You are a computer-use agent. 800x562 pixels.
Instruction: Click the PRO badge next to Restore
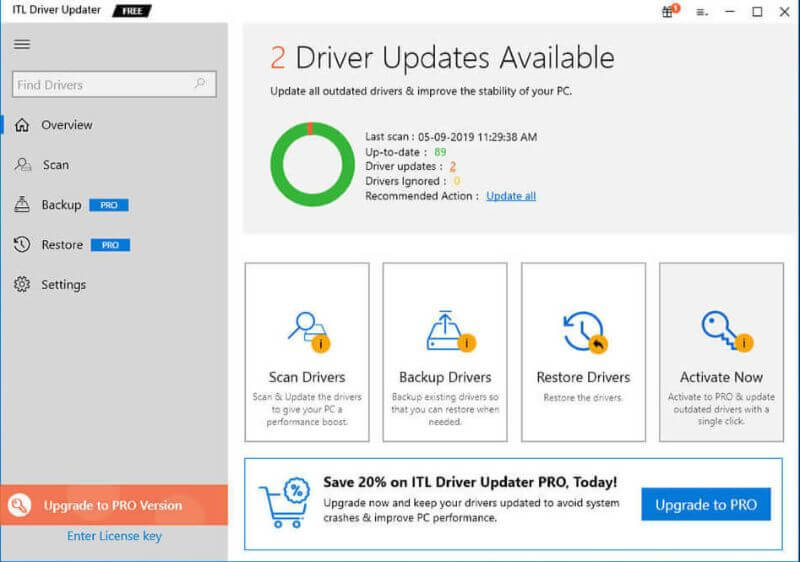pos(110,245)
